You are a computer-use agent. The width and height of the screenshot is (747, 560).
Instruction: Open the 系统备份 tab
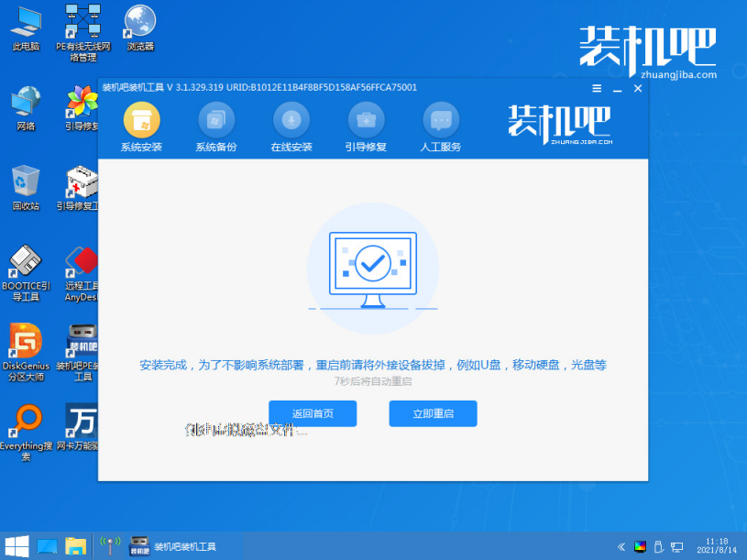pyautogui.click(x=216, y=127)
